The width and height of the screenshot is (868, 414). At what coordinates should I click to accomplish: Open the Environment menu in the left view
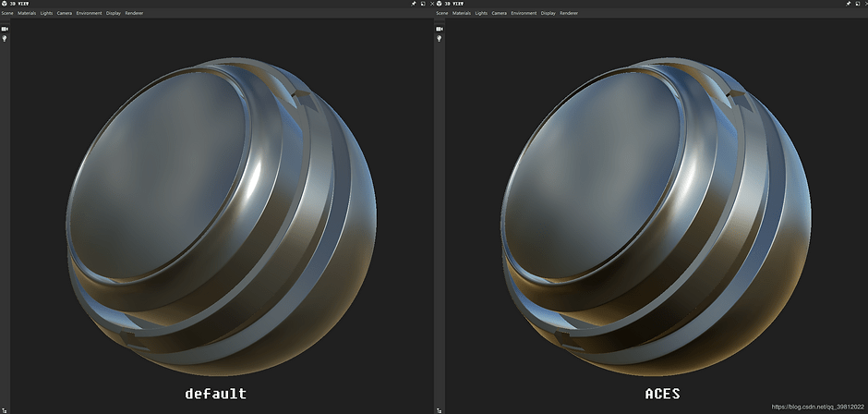click(89, 14)
